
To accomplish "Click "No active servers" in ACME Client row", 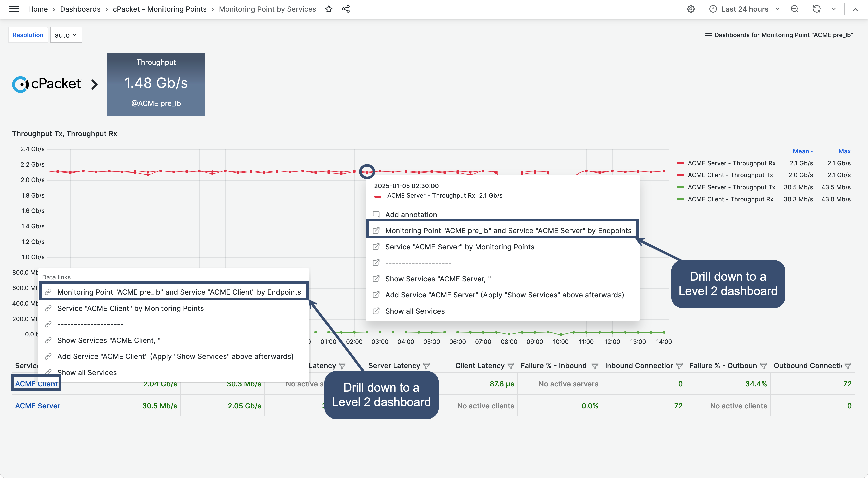I will (568, 384).
